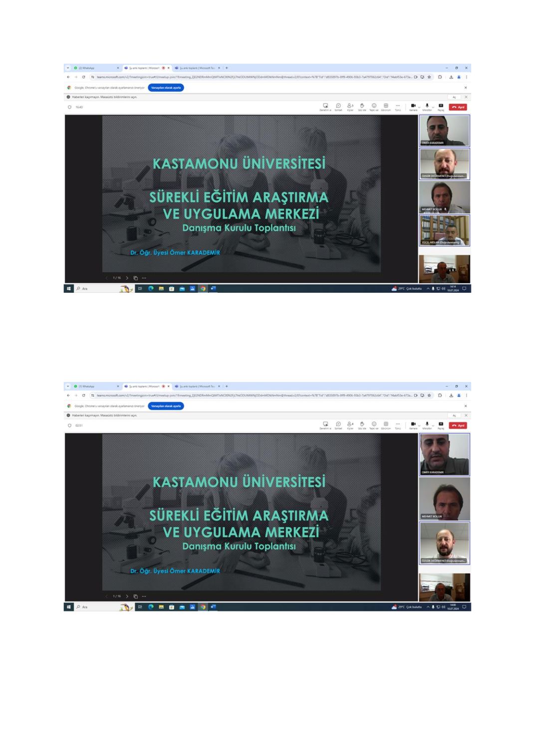This screenshot has height=756, width=535.
Task: Select ÖZGÜR DEĞİRMENCİ video tile, bottom screenshot
Action: click(444, 543)
